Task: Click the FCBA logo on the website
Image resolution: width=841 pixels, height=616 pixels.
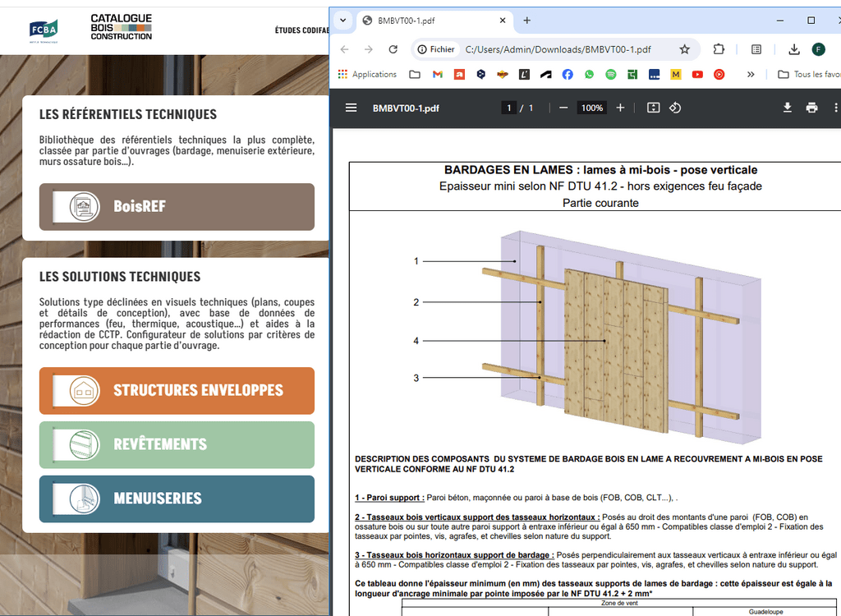Action: [x=44, y=30]
